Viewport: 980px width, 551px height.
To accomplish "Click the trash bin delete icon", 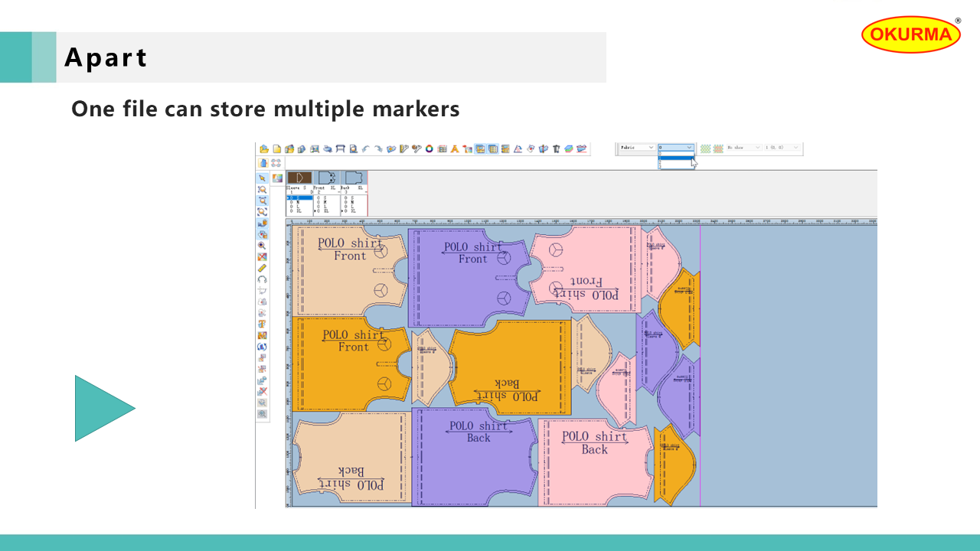I will (x=557, y=148).
